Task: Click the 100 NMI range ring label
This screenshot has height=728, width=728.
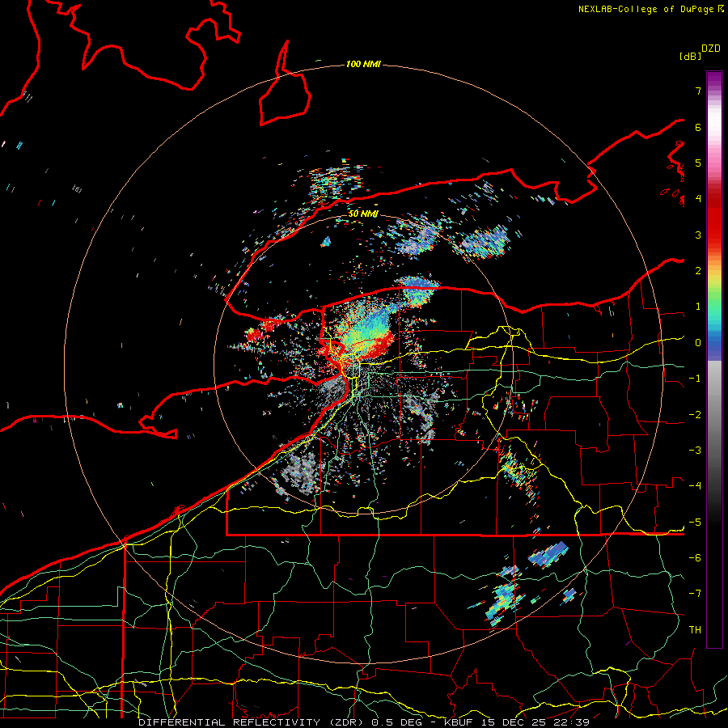Action: pyautogui.click(x=363, y=64)
